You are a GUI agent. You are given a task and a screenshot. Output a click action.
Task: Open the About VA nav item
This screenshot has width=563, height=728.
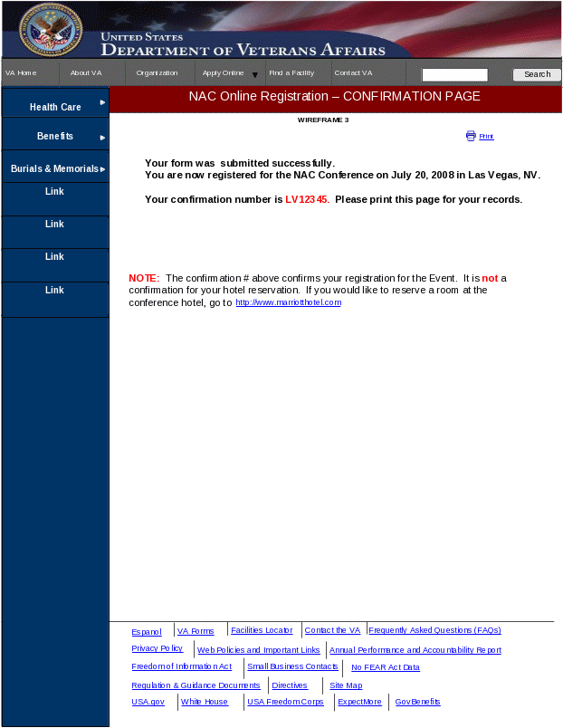point(86,73)
